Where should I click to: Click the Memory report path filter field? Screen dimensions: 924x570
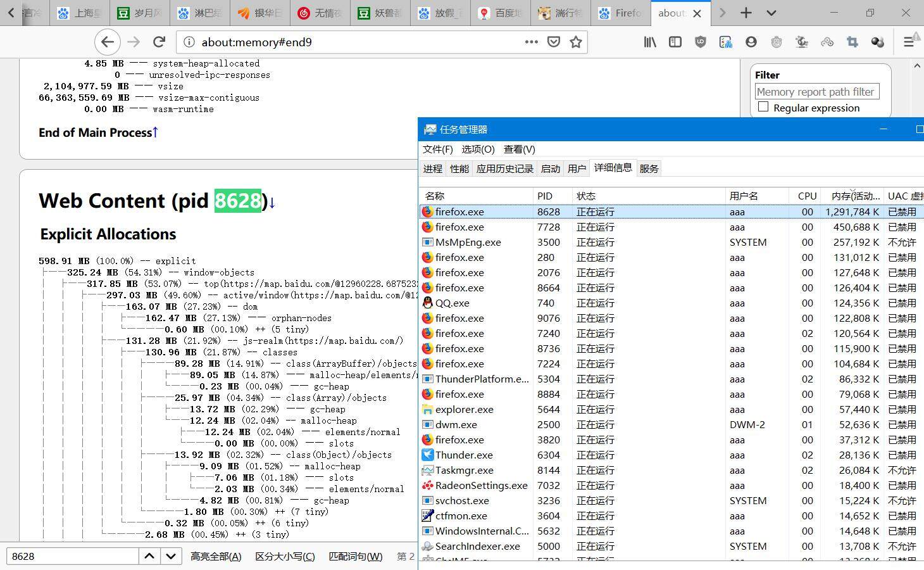tap(817, 92)
